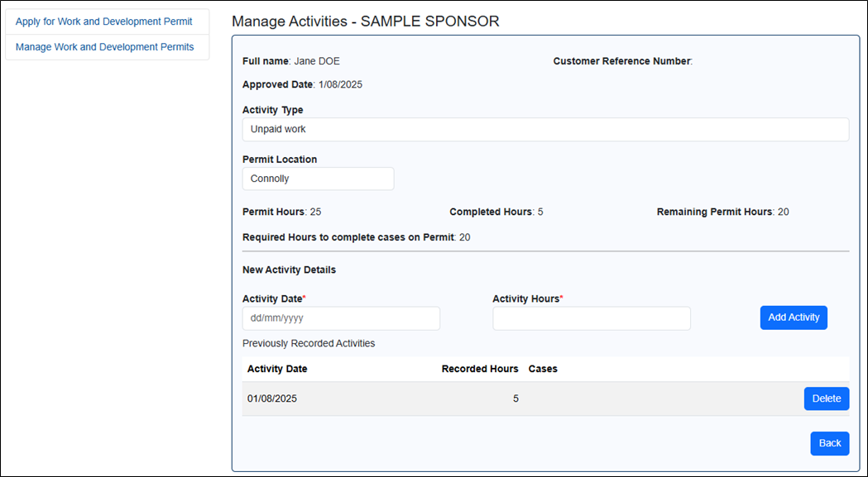Click into the Activity Hours input box
868x477 pixels.
coord(591,318)
